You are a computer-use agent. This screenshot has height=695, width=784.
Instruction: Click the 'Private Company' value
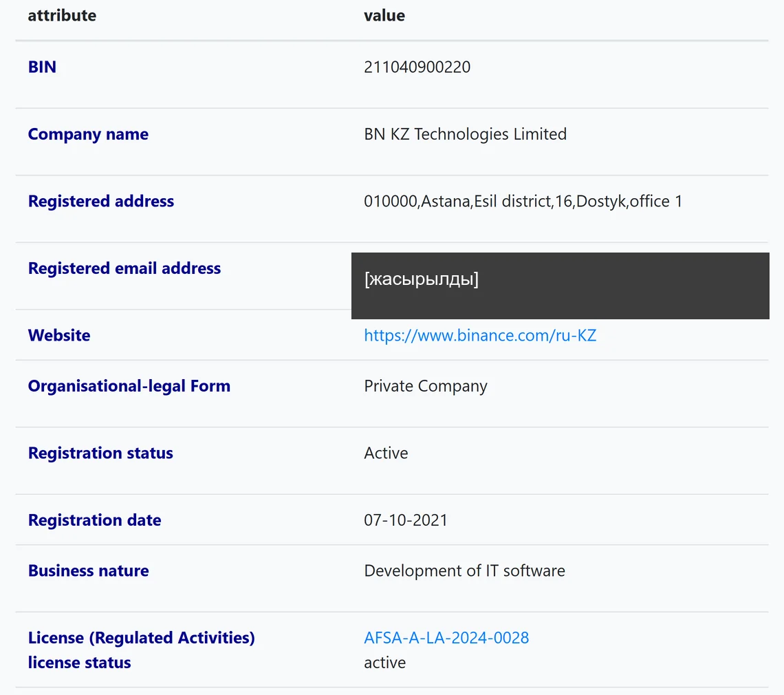(426, 386)
